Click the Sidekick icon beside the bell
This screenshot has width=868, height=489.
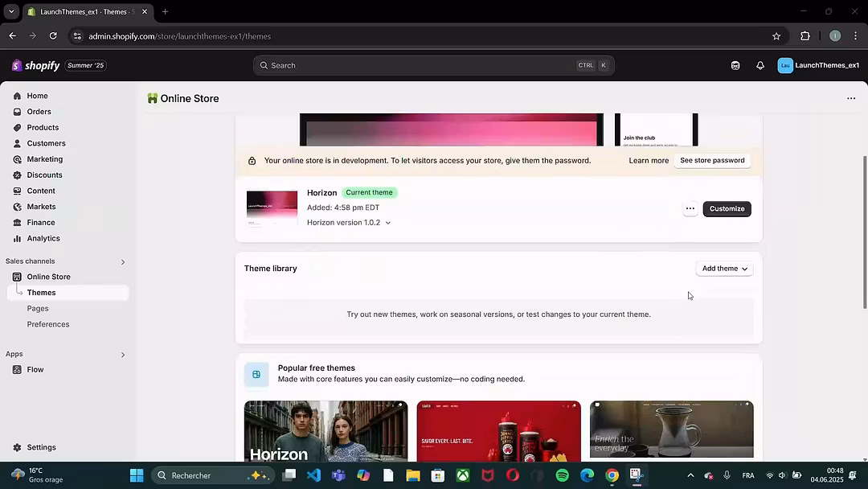pos(735,65)
